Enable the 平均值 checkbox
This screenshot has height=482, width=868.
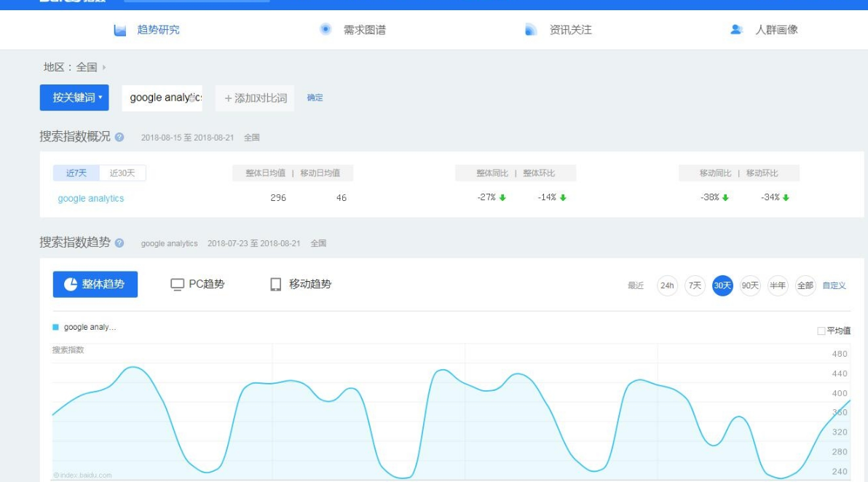click(821, 331)
